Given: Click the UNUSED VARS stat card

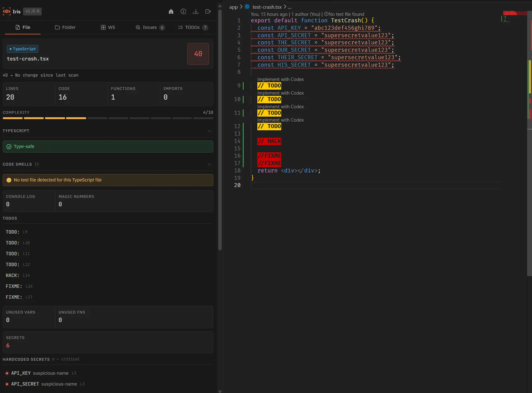Looking at the screenshot, I should pos(29,317).
